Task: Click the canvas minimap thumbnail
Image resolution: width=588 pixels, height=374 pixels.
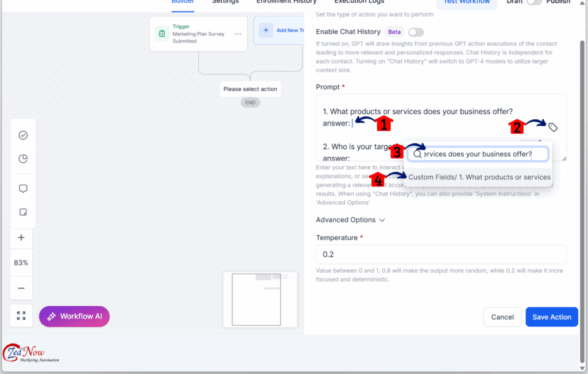Action: (260, 299)
